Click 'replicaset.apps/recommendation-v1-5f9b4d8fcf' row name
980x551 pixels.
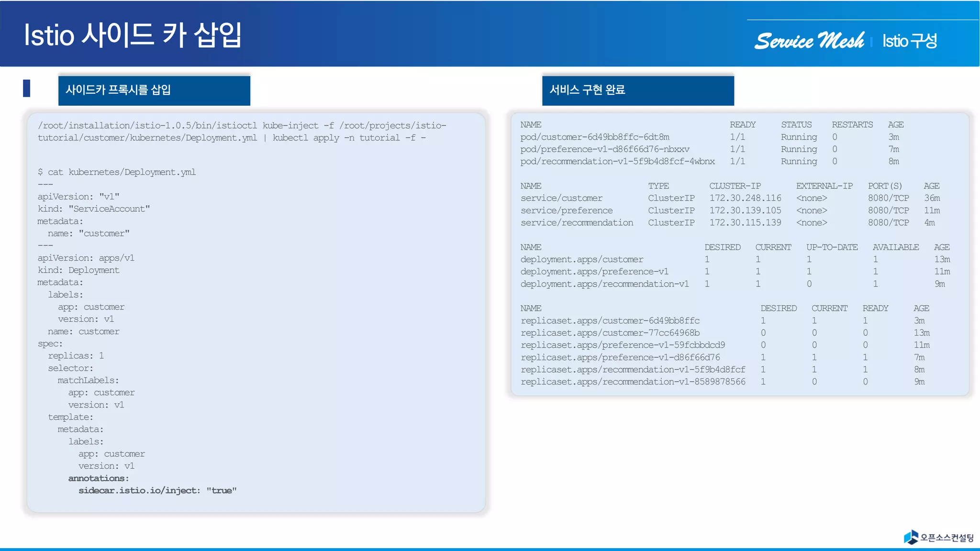pos(633,369)
